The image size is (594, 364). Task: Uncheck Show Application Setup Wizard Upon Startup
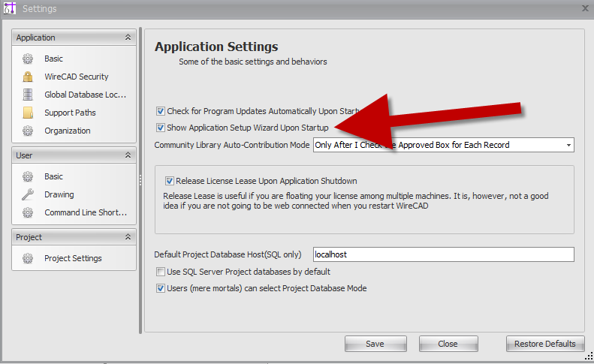[x=161, y=128]
